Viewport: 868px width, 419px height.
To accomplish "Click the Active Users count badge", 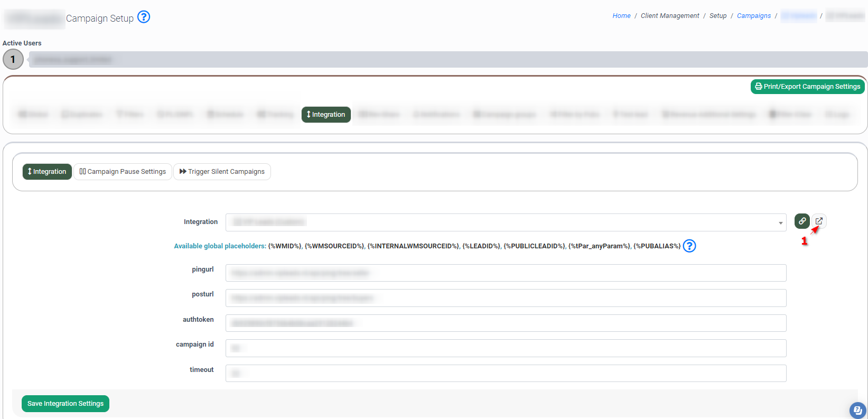I will [x=13, y=59].
